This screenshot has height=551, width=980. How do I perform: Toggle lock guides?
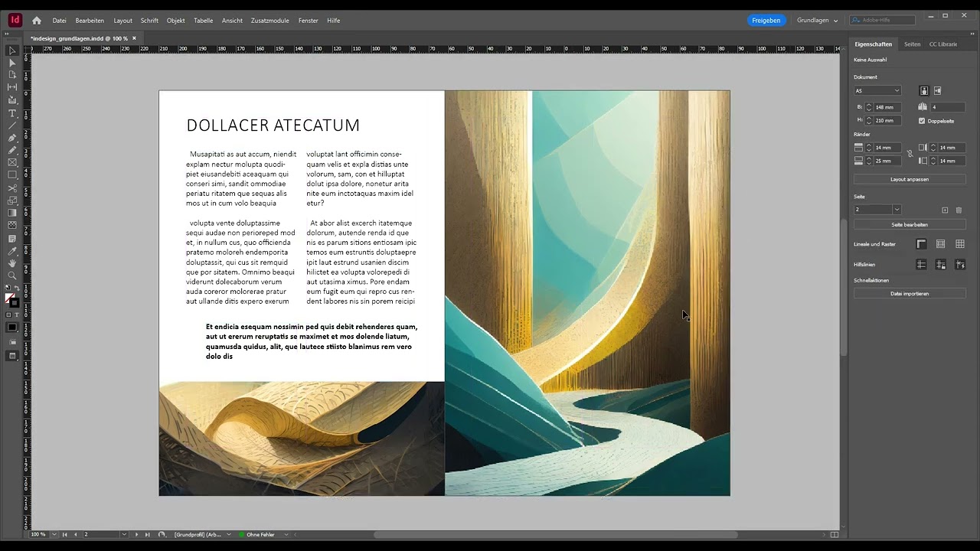[x=940, y=265]
